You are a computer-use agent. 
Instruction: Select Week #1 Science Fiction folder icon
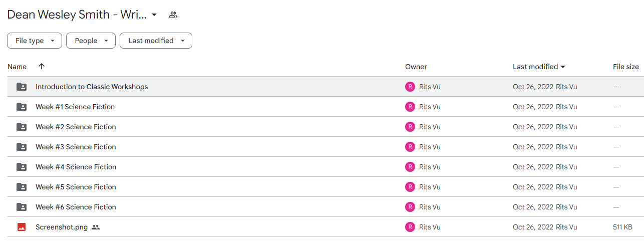pyautogui.click(x=22, y=107)
